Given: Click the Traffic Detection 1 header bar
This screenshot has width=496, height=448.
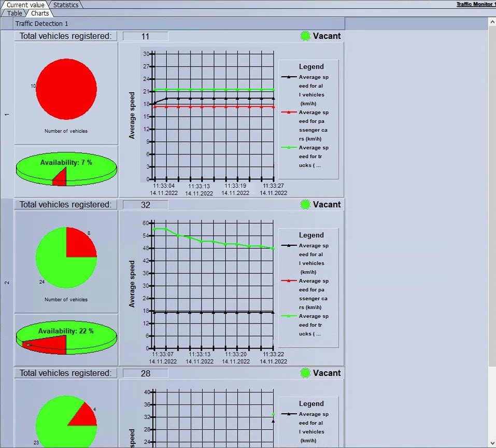Looking at the screenshot, I should pos(180,24).
